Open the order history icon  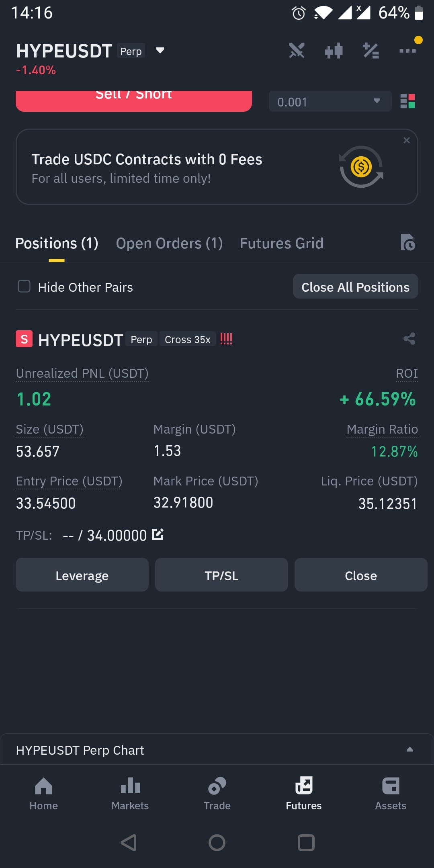click(x=407, y=243)
